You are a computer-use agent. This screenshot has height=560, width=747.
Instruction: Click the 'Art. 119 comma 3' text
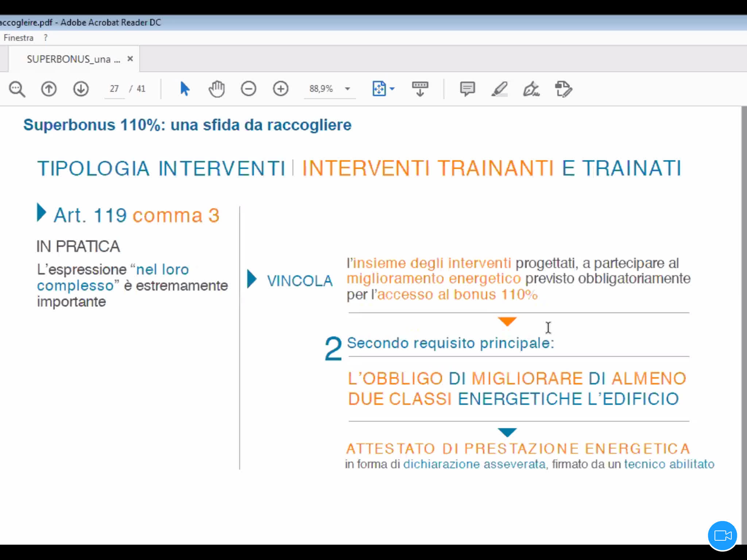137,215
